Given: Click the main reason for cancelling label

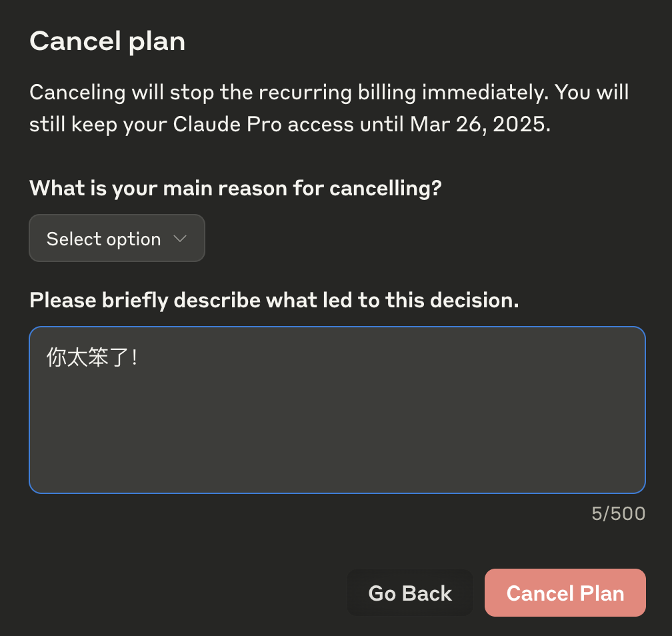Looking at the screenshot, I should [235, 189].
